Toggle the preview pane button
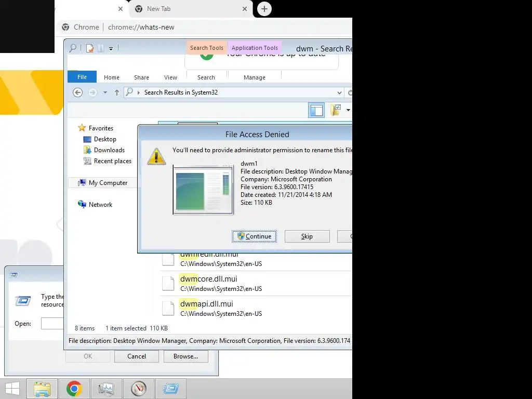The image size is (532, 399). point(316,110)
